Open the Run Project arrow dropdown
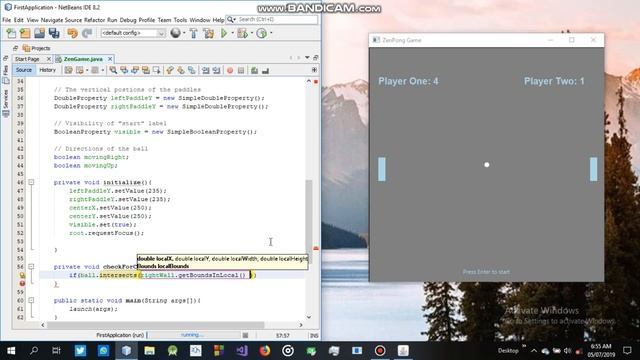The image size is (640, 360). pos(232,33)
